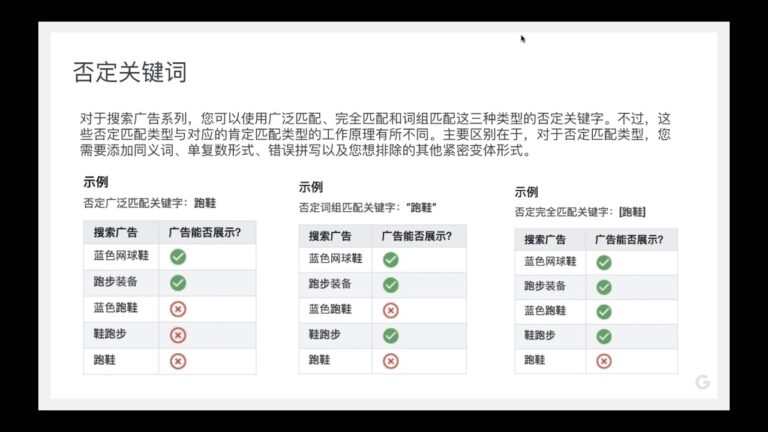Select the 否定关键词 slide title
768x432 pixels.
[x=130, y=72]
